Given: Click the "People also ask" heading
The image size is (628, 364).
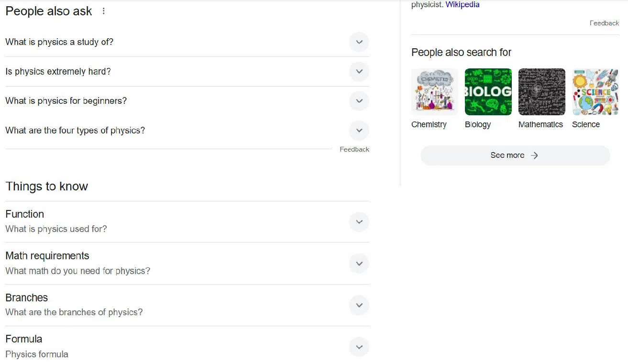Looking at the screenshot, I should click(48, 11).
